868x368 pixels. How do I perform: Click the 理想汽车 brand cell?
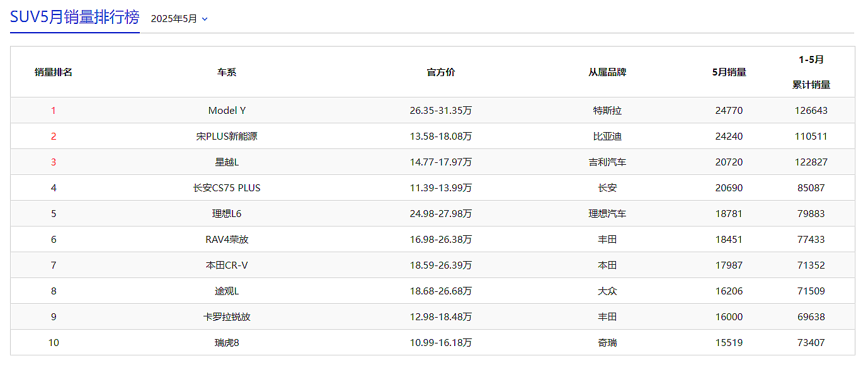click(607, 214)
